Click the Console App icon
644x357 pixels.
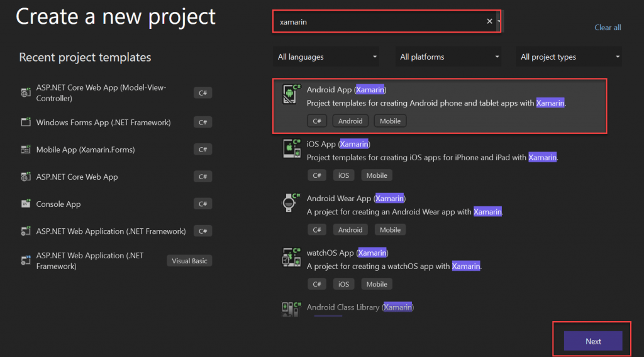(x=25, y=204)
